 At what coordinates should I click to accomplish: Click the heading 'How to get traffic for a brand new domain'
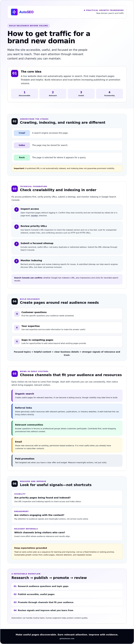[x=49, y=37]
